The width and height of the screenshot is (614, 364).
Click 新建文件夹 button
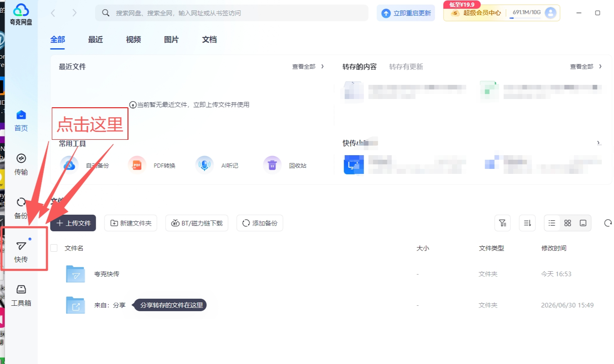[x=131, y=223]
